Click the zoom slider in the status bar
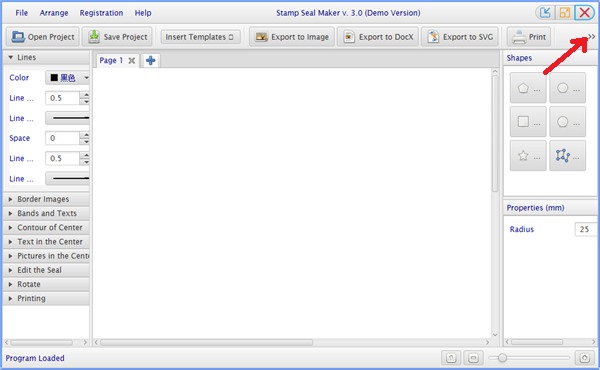Image resolution: width=600 pixels, height=370 pixels. tap(529, 358)
